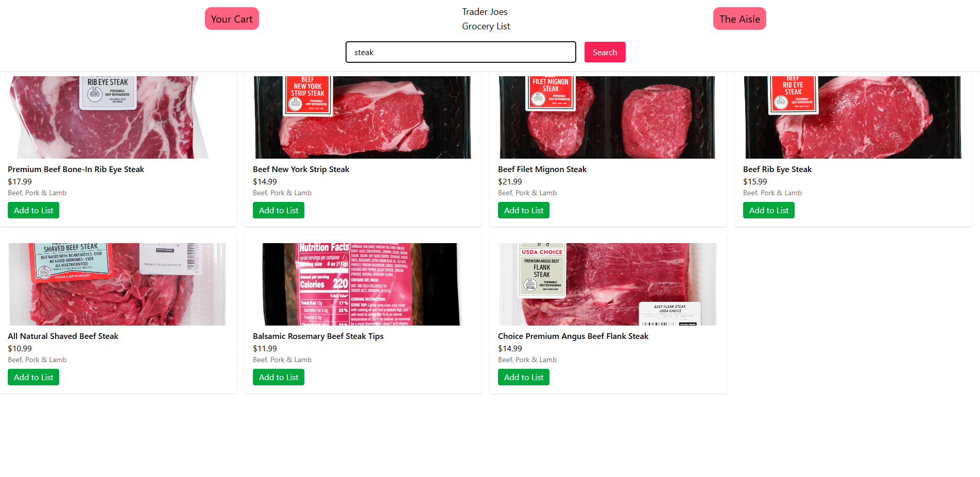Click the Beef Filet Mignon Steak product name

point(542,169)
